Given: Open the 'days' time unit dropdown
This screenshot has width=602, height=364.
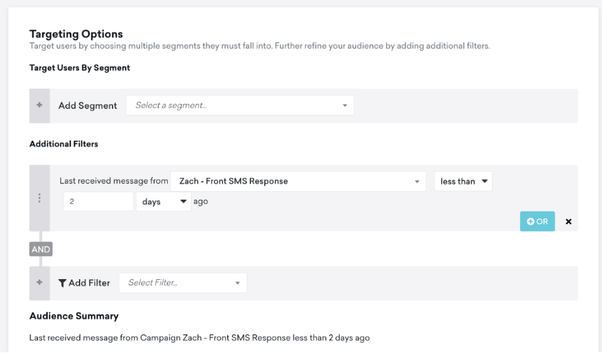Looking at the screenshot, I should point(163,201).
